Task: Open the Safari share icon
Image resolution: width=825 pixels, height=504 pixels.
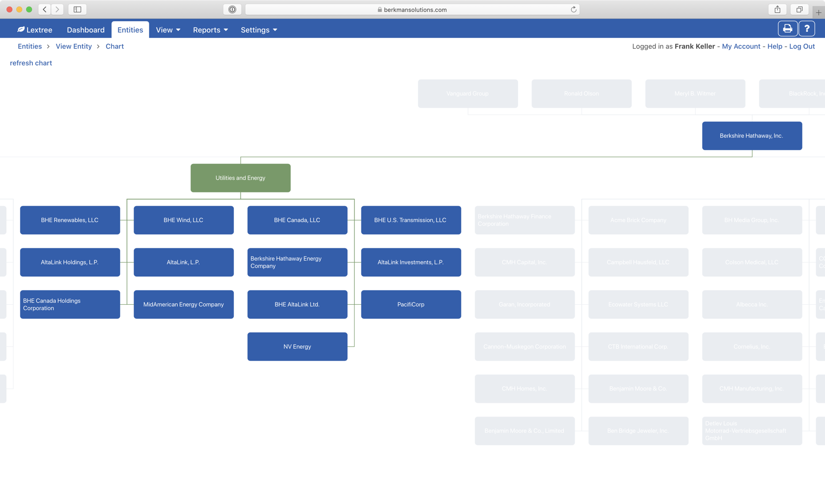Action: (x=777, y=9)
